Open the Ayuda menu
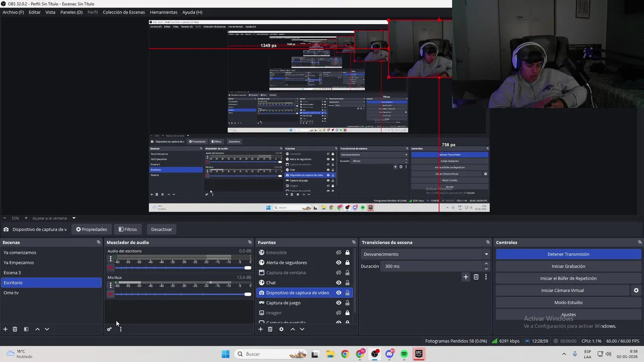This screenshot has width=644, height=362. coord(192,12)
